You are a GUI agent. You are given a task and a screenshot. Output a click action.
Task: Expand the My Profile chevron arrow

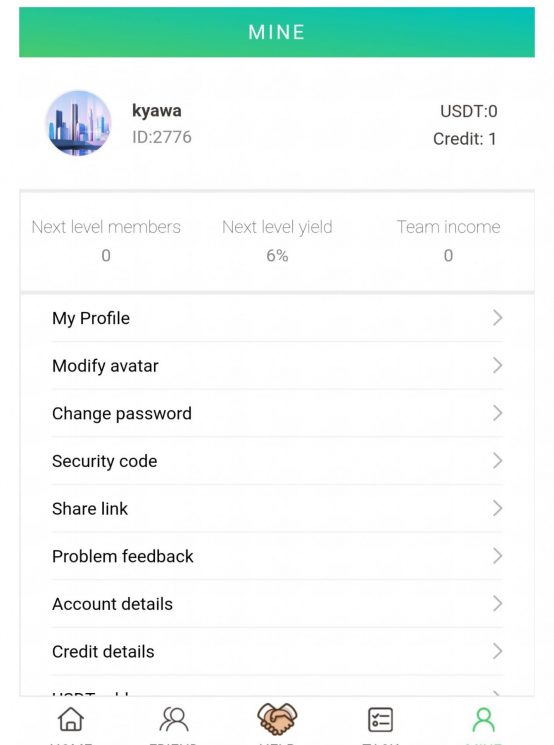497,318
